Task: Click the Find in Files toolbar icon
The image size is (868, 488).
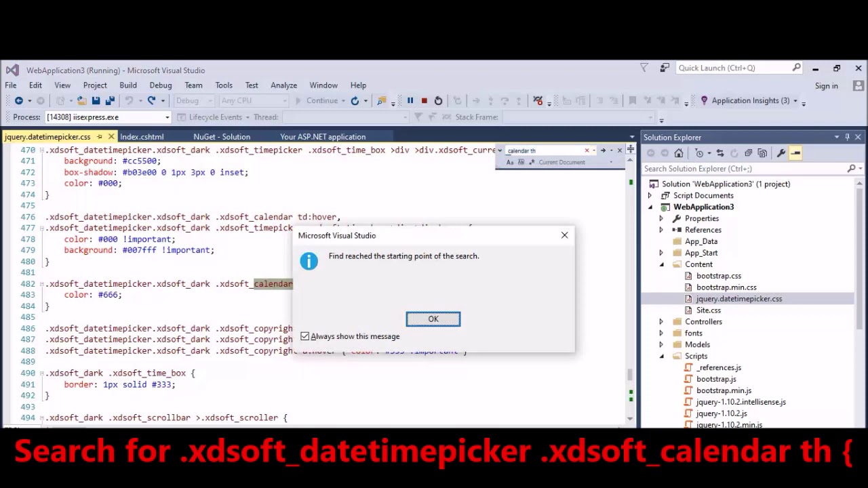Action: click(x=382, y=100)
